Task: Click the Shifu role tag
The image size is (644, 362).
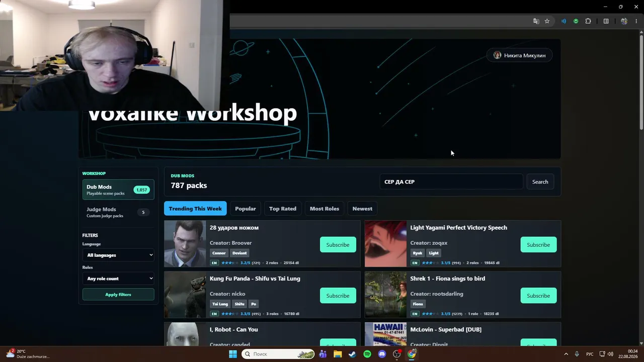Action: 239,304
